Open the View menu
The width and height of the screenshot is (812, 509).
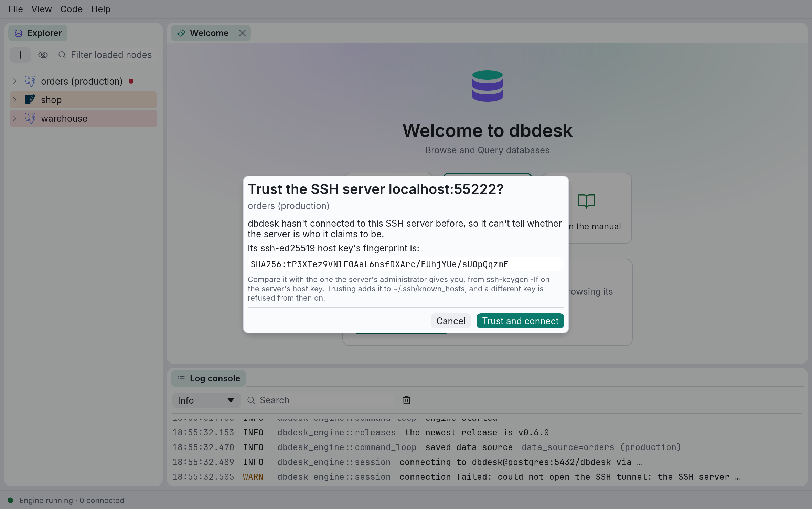click(41, 9)
